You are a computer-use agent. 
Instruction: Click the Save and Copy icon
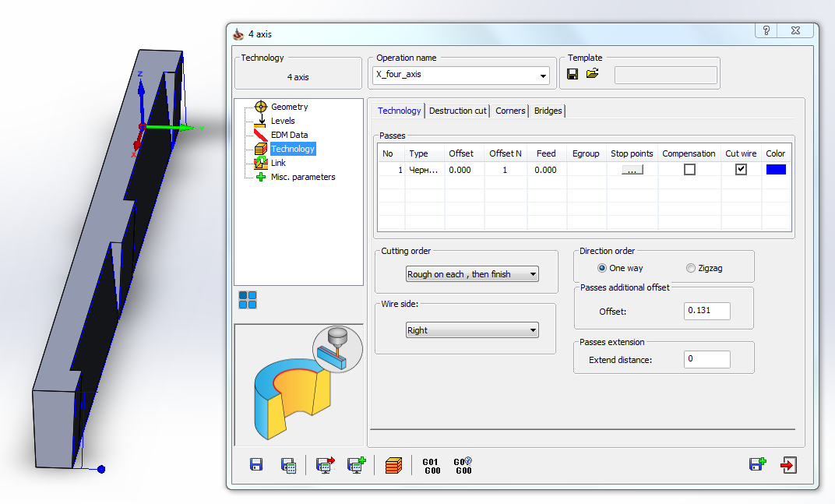(x=757, y=464)
